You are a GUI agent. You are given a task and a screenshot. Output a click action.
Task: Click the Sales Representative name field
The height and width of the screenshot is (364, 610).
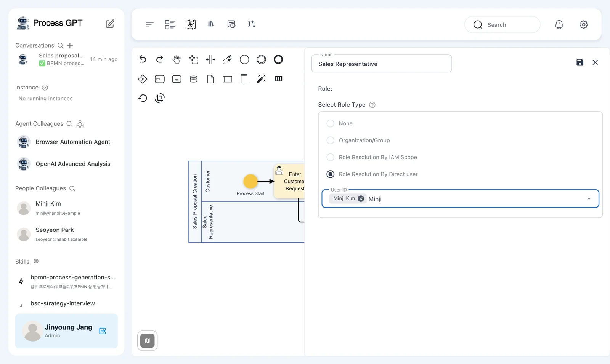(x=382, y=64)
